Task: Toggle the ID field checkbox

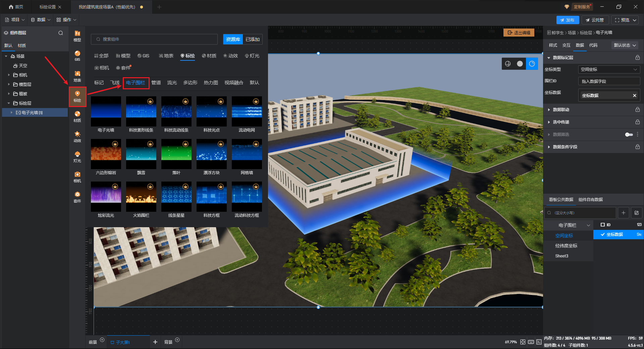Action: [x=603, y=225]
